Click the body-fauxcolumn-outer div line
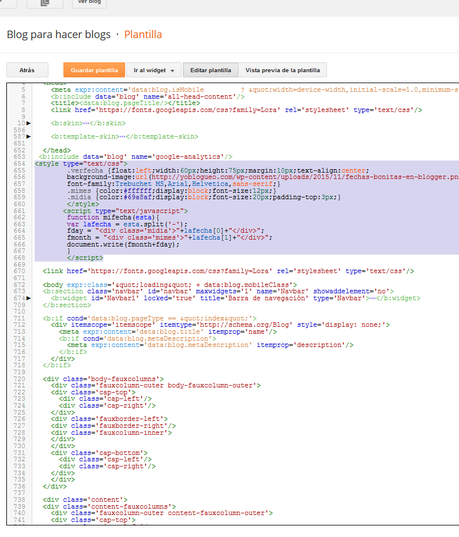The height and width of the screenshot is (537, 459). (156, 385)
